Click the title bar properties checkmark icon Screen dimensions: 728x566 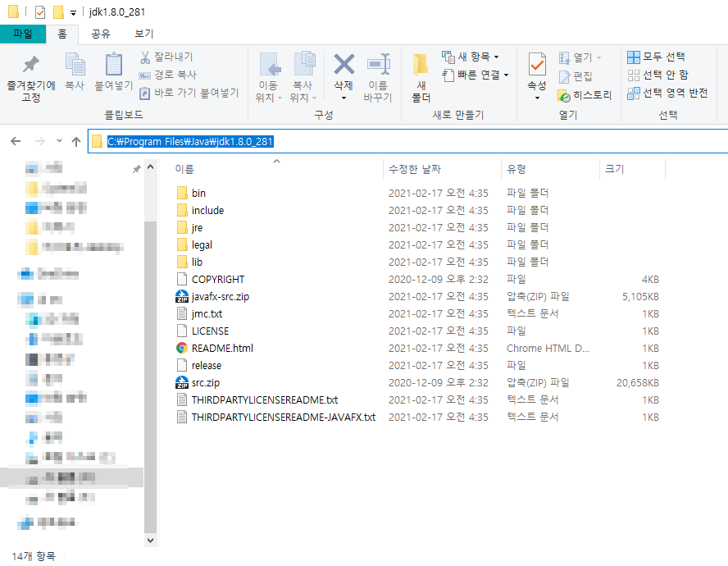(40, 12)
